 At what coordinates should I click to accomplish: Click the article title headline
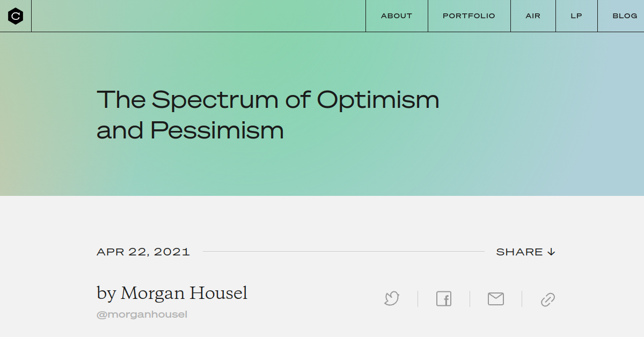(x=268, y=114)
